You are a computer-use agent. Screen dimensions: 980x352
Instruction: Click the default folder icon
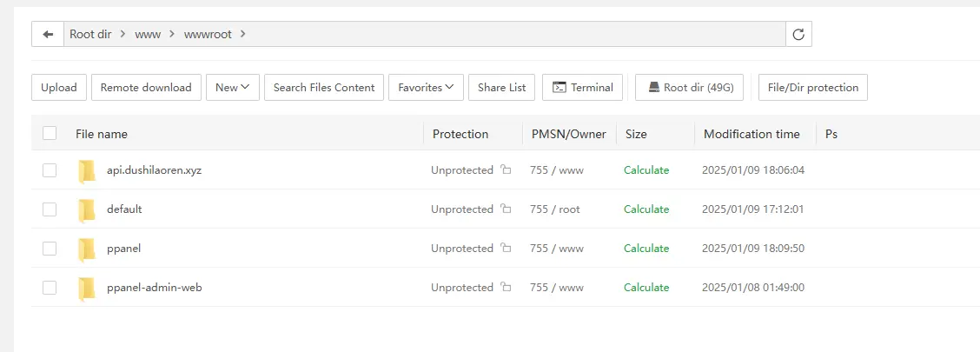[x=86, y=210]
